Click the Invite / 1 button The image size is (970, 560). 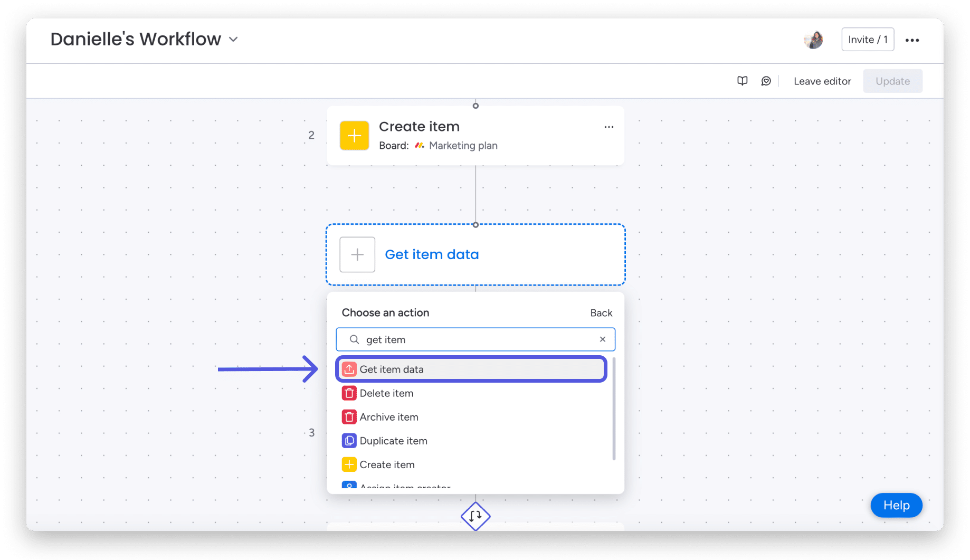click(x=868, y=40)
